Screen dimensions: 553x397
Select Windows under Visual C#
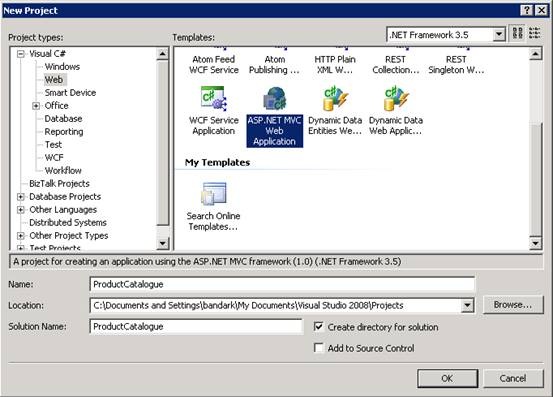62,67
